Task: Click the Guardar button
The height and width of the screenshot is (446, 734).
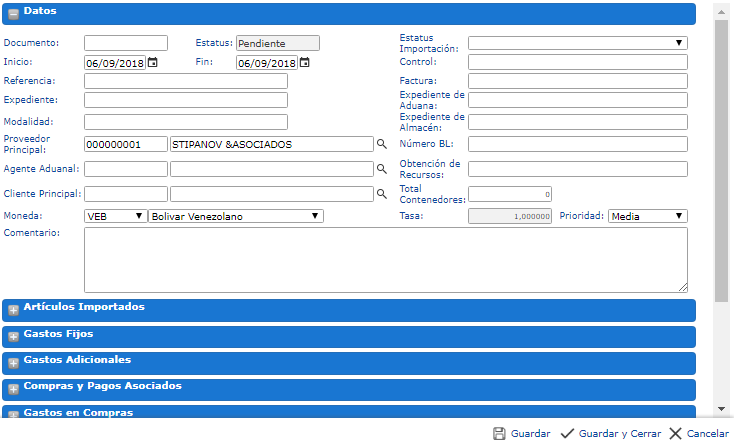Action: coord(521,434)
